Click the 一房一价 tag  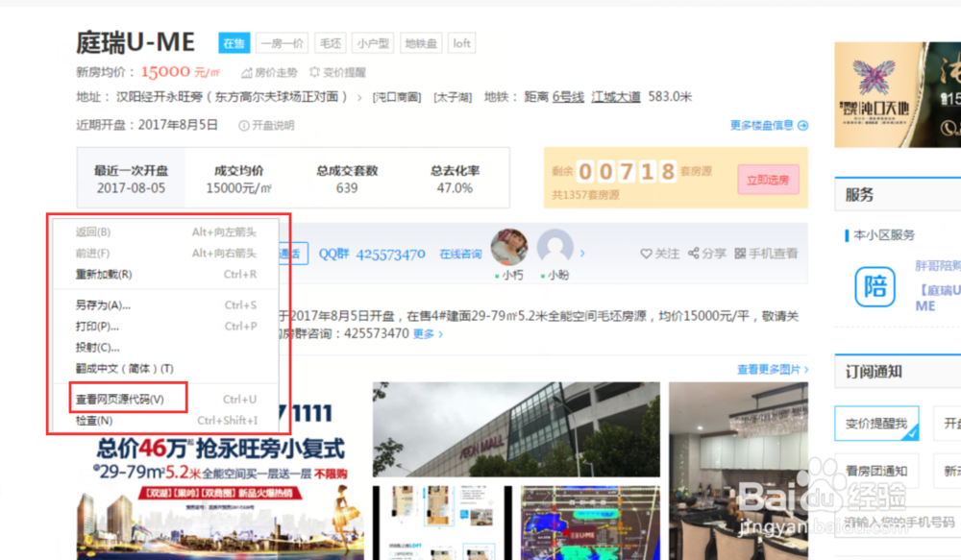tap(283, 43)
